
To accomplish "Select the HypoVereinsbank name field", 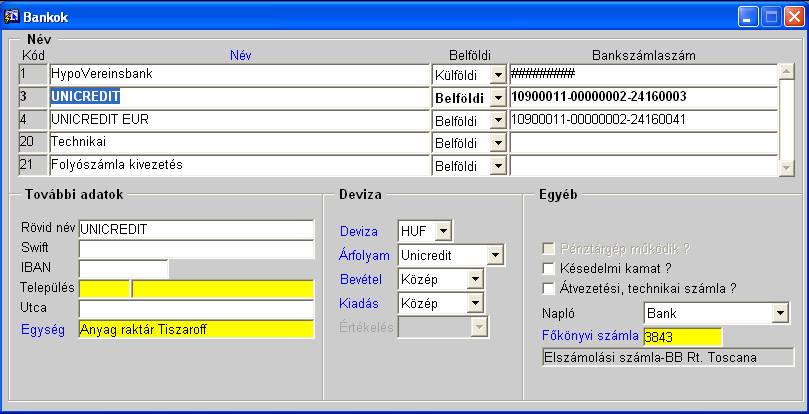I will pyautogui.click(x=239, y=75).
